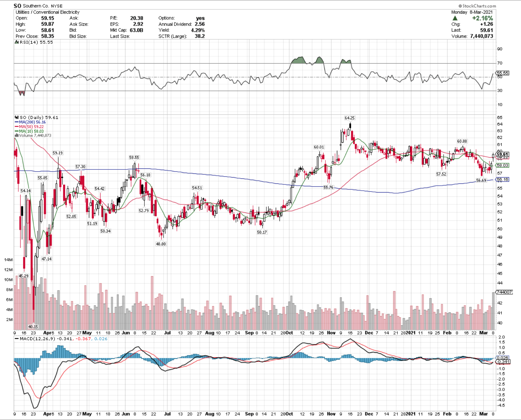Click the Prev Close value 58.35
Image resolution: width=521 pixels, height=420 pixels.
[47, 36]
